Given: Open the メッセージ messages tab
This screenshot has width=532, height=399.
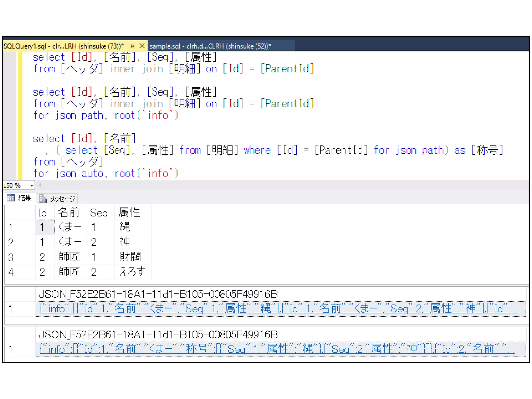Looking at the screenshot, I should point(62,199).
